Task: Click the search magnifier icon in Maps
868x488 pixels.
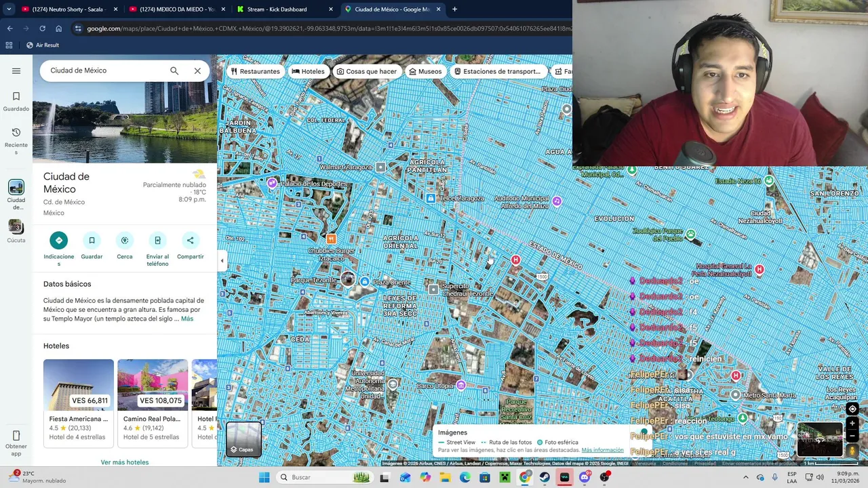Action: coord(174,70)
